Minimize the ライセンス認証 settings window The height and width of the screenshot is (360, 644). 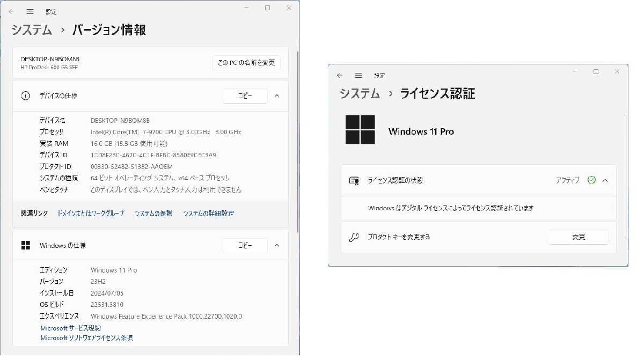click(575, 72)
